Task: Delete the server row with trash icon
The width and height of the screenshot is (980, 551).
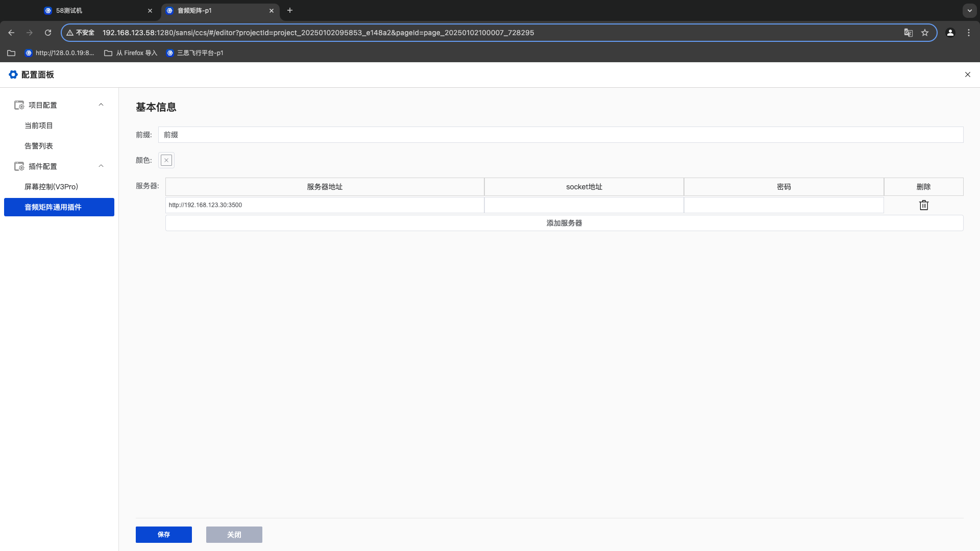Action: coord(923,205)
